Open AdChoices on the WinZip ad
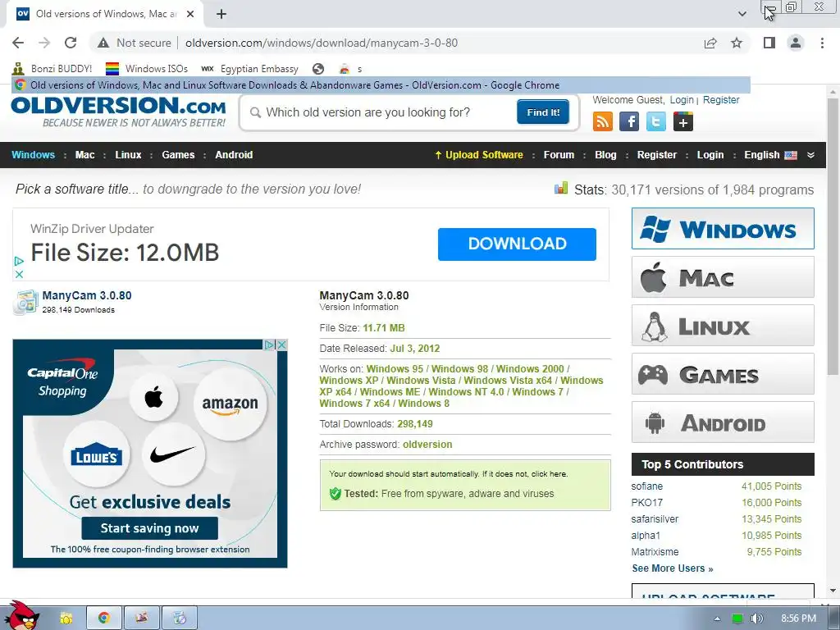Image resolution: width=840 pixels, height=630 pixels. (19, 261)
